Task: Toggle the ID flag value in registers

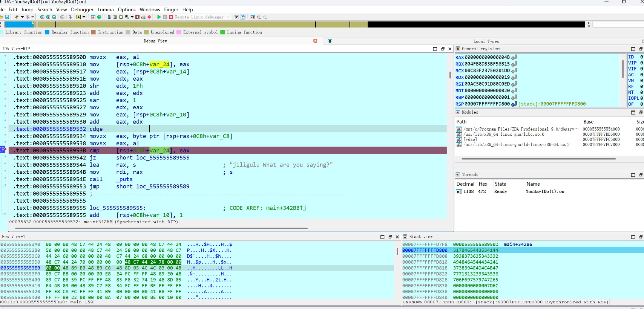Action: click(x=641, y=57)
